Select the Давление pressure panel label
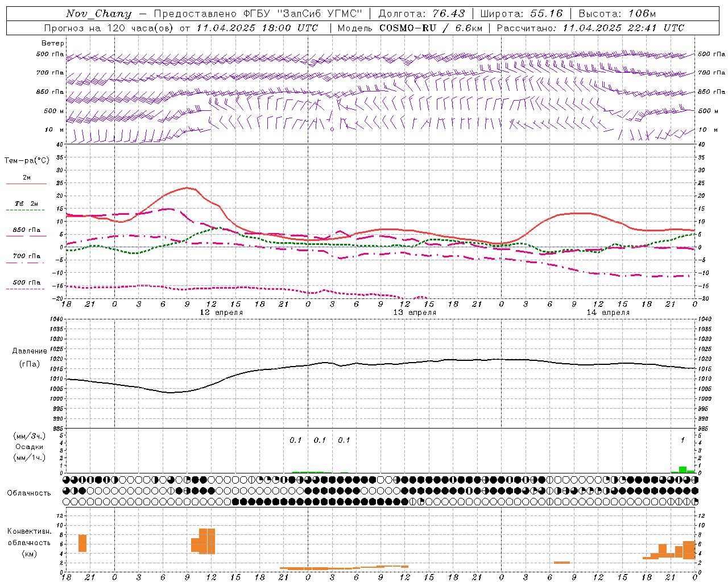 tap(30, 351)
